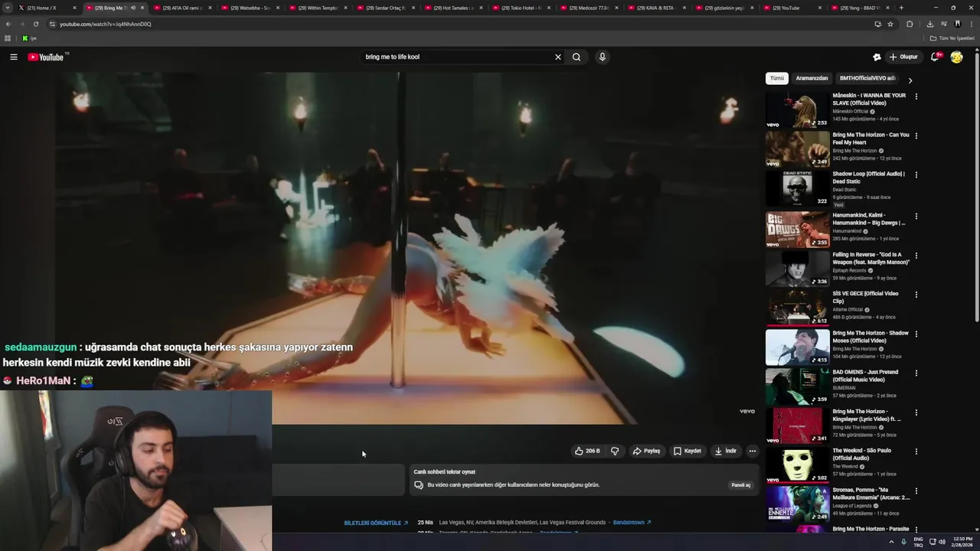
Task: Switch to the KAVA & RETA browser tab
Action: [656, 8]
